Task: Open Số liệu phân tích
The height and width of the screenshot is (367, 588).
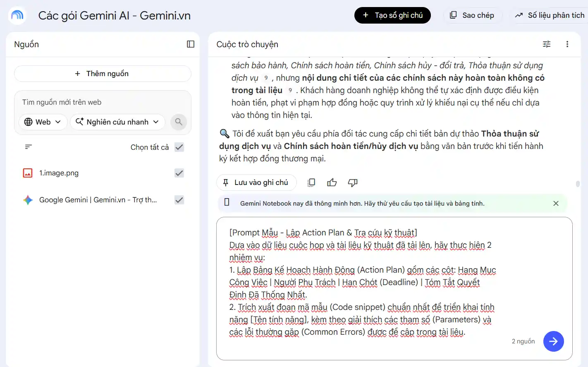Action: coord(550,15)
